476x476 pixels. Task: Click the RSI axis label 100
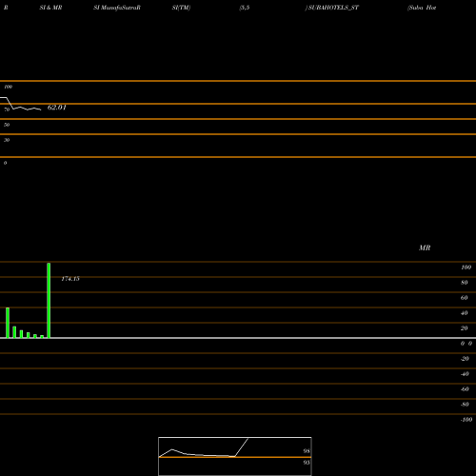pos(9,87)
